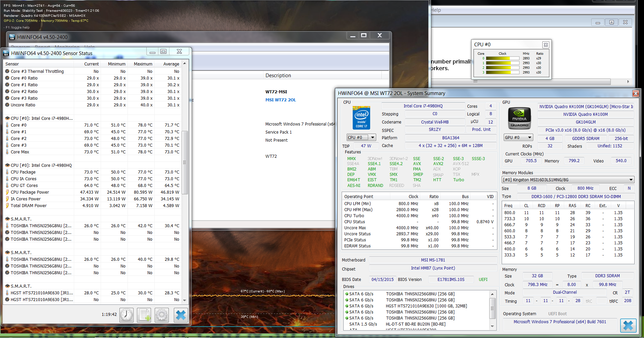
Task: Click the thermometer icon for CPU Package
Action: (x=7, y=172)
